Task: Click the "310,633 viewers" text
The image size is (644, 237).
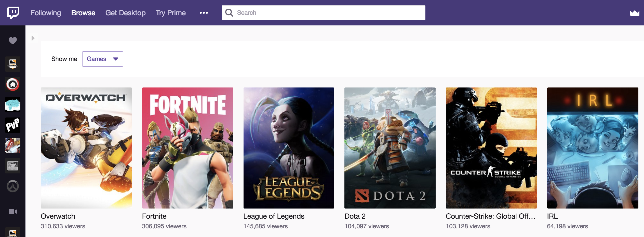Action: pyautogui.click(x=63, y=226)
